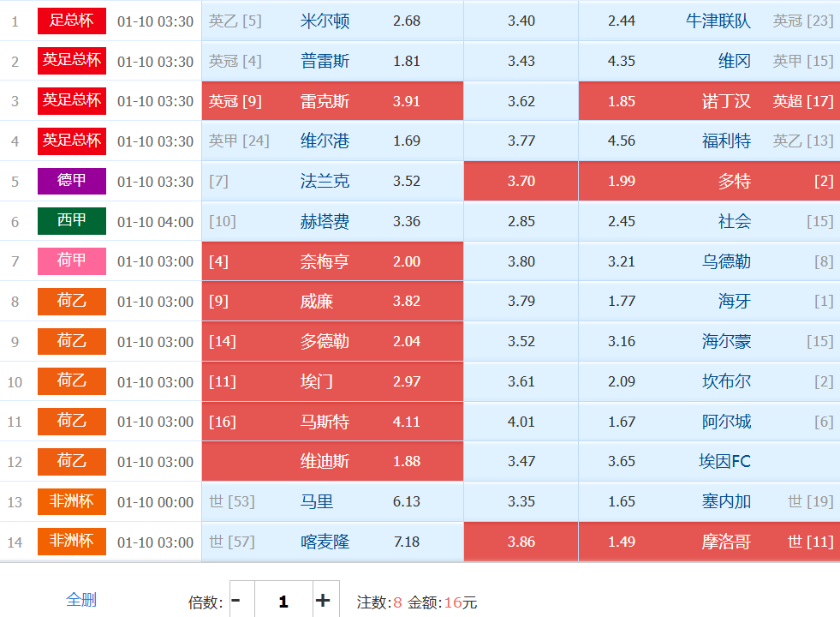Deselect draw odds 3.70 for 法兰克 match

pos(521,181)
